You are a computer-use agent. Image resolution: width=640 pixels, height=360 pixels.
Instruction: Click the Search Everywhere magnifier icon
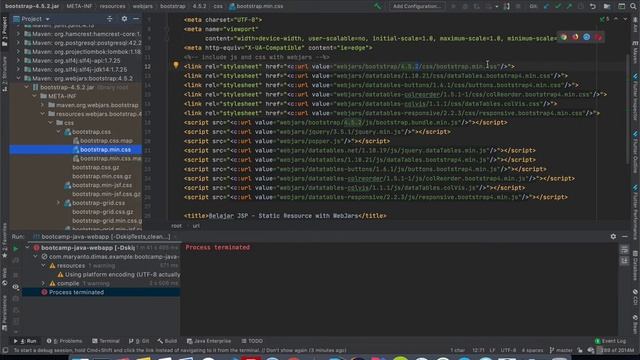point(633,6)
